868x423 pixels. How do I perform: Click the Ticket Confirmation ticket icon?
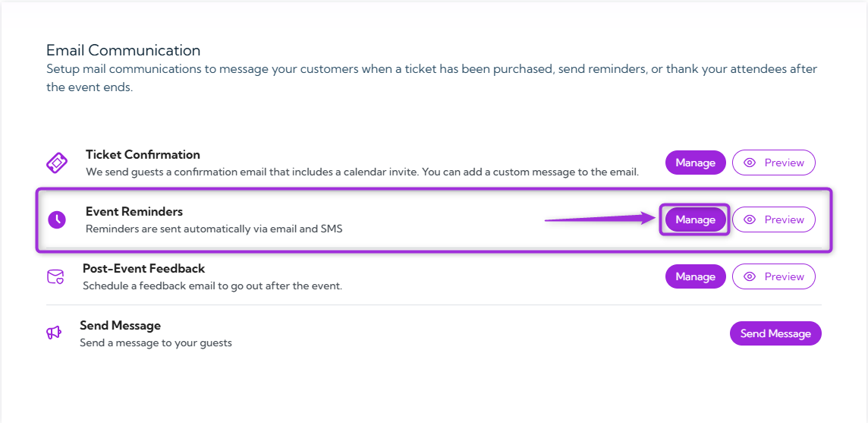pyautogui.click(x=57, y=163)
